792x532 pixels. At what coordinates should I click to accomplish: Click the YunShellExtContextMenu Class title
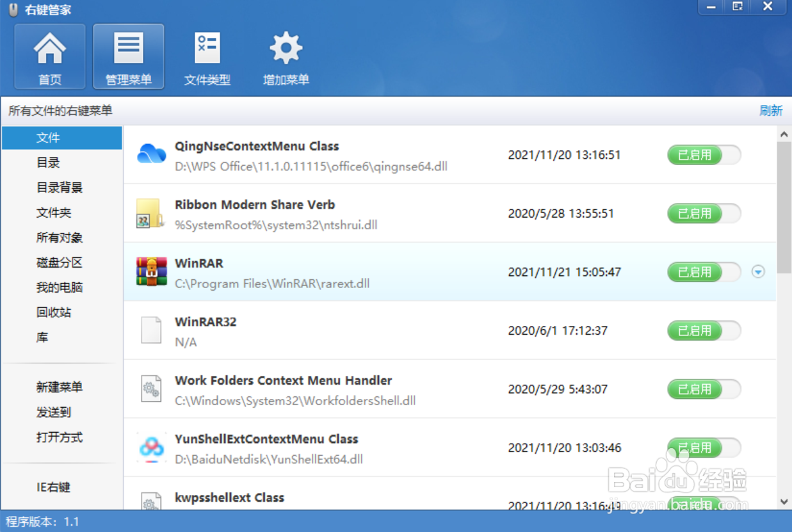[266, 439]
